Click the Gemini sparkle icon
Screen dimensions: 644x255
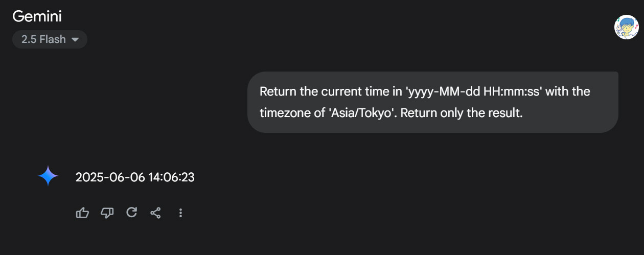coord(48,176)
